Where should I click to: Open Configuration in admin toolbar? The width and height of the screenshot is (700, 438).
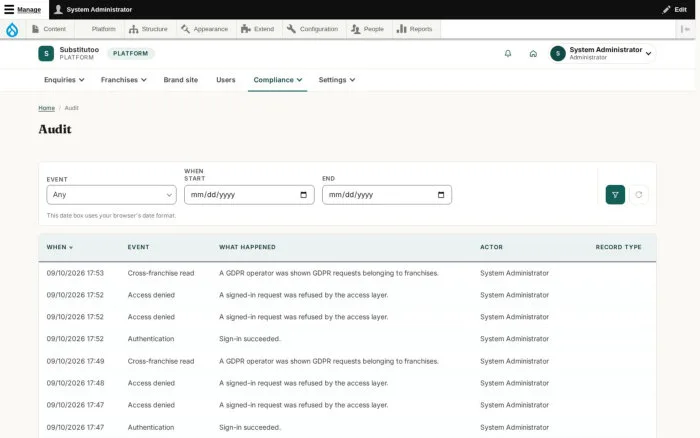click(312, 29)
